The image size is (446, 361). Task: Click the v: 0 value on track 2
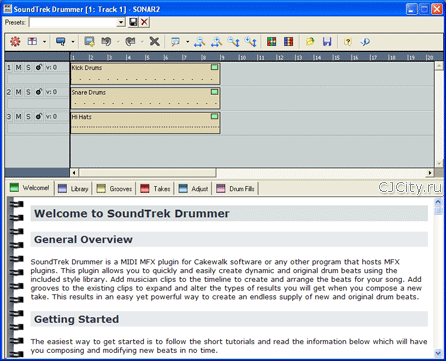(51, 92)
